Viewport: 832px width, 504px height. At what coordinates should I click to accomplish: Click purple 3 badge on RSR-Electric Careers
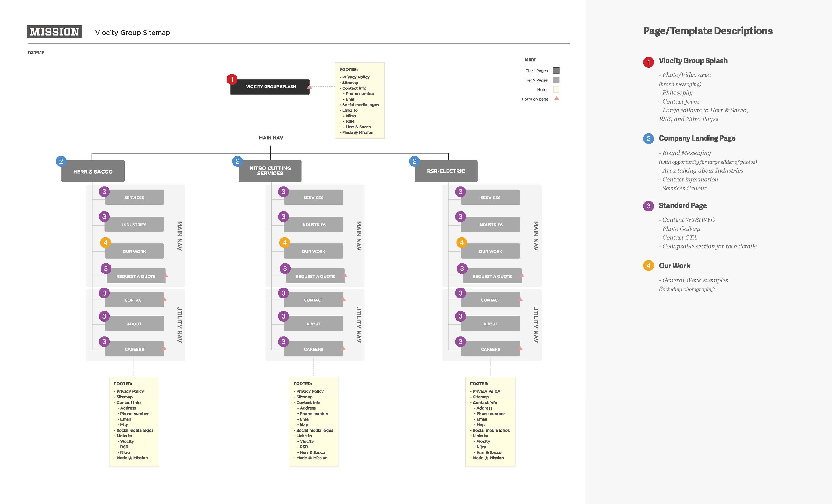click(x=460, y=342)
